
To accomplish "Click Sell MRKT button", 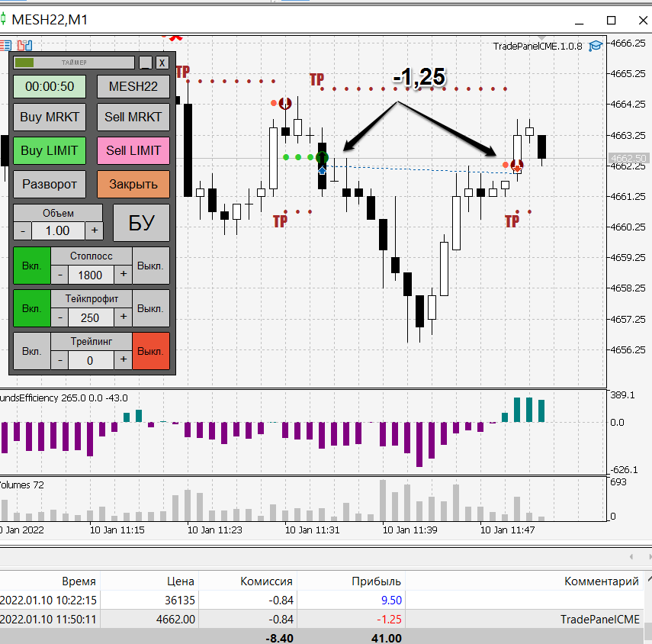I will click(133, 117).
